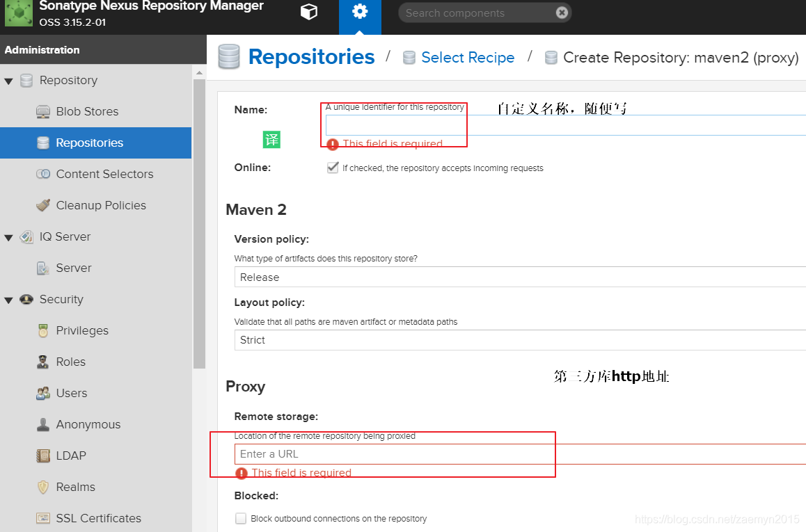Click the Security hat icon

pyautogui.click(x=26, y=299)
